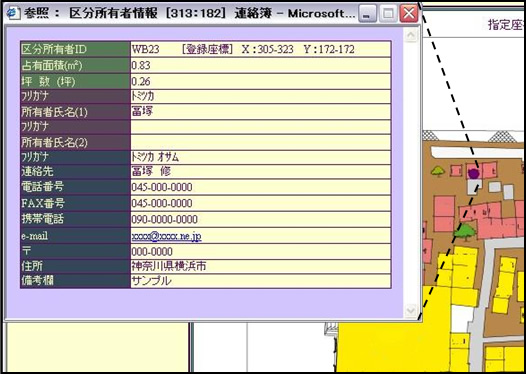Viewport: 526px width, 374px height.
Task: Click the 備考欄 value サンプル
Action: click(x=151, y=281)
